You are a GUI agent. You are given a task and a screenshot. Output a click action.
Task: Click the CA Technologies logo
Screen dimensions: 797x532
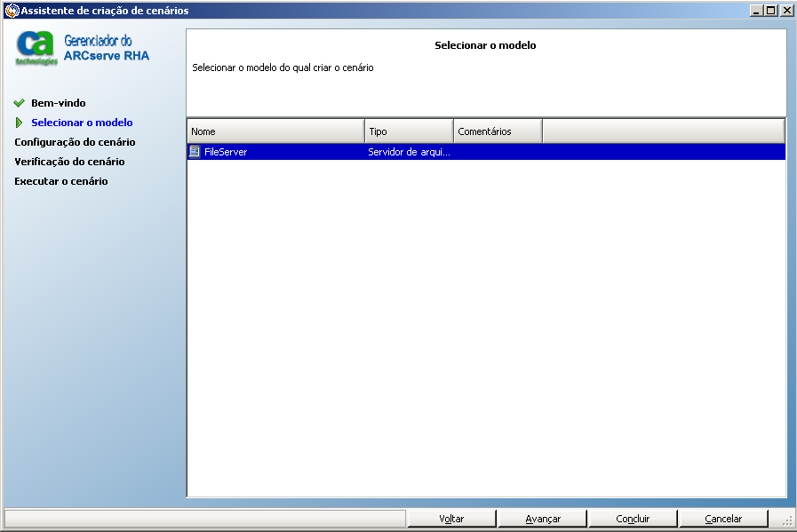pyautogui.click(x=36, y=48)
